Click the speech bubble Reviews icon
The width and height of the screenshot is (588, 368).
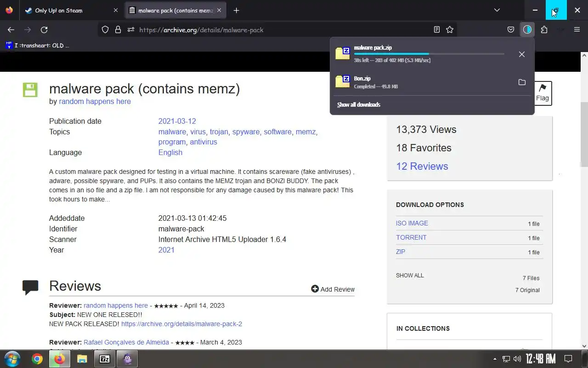[x=30, y=287]
